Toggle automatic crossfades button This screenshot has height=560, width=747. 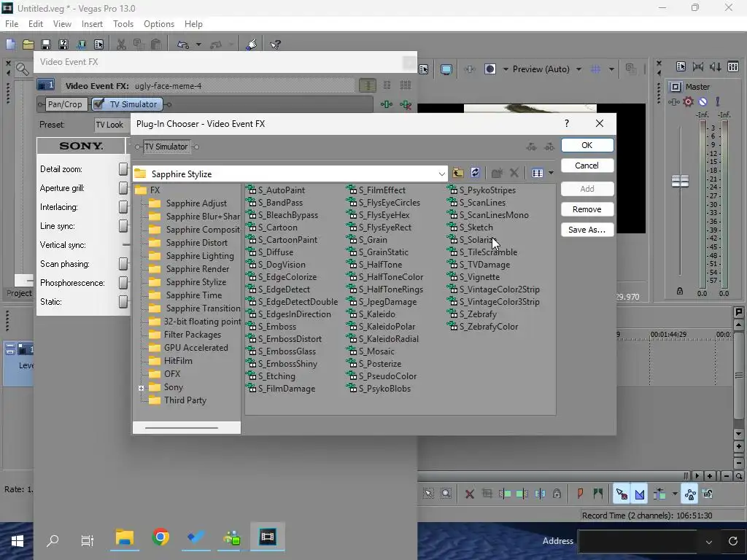[640, 494]
